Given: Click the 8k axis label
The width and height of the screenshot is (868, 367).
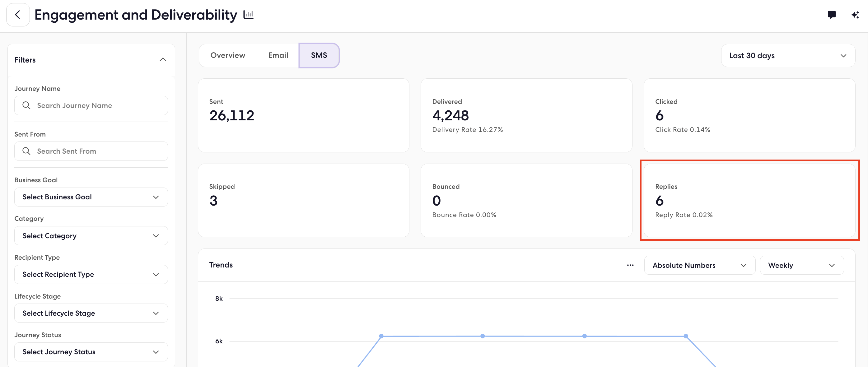Looking at the screenshot, I should [x=219, y=299].
